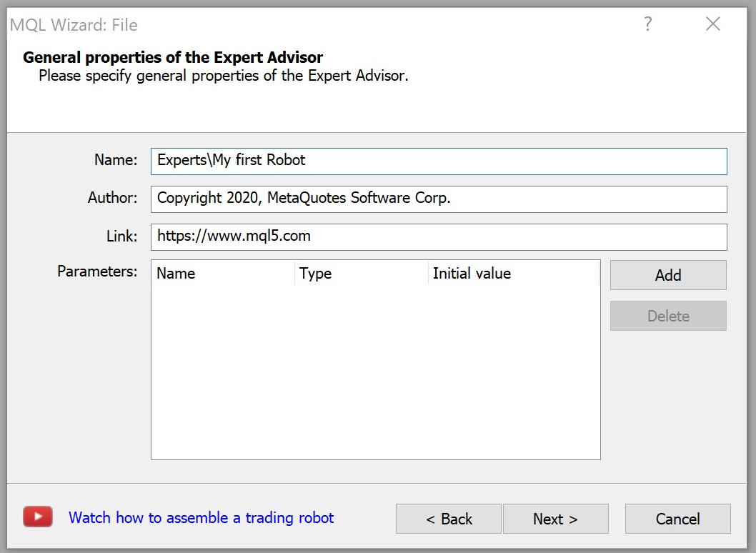Image resolution: width=756 pixels, height=553 pixels.
Task: Click the Name column header in Parameters
Action: coord(223,274)
